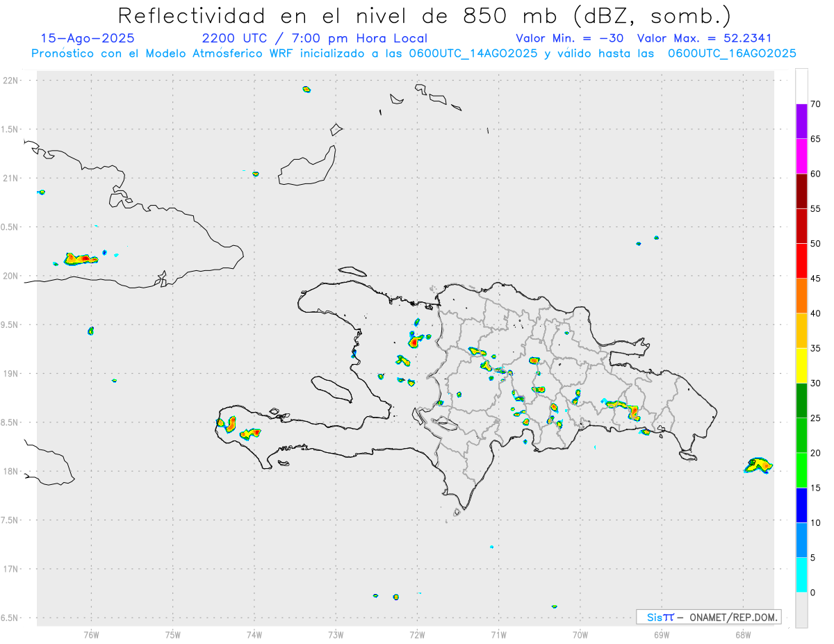Click the colorbar value label '50'
834x644 pixels.
(x=816, y=244)
